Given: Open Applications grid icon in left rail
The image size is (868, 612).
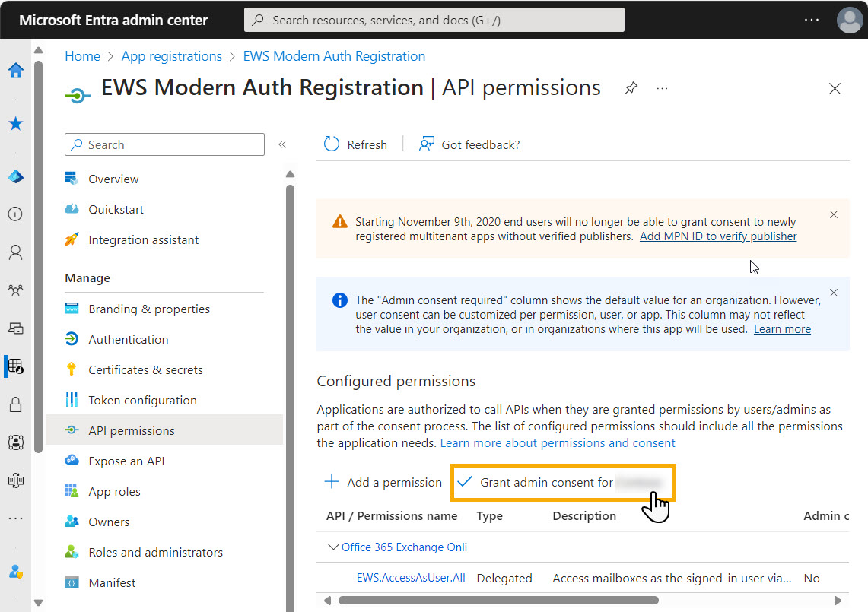Looking at the screenshot, I should click(15, 366).
